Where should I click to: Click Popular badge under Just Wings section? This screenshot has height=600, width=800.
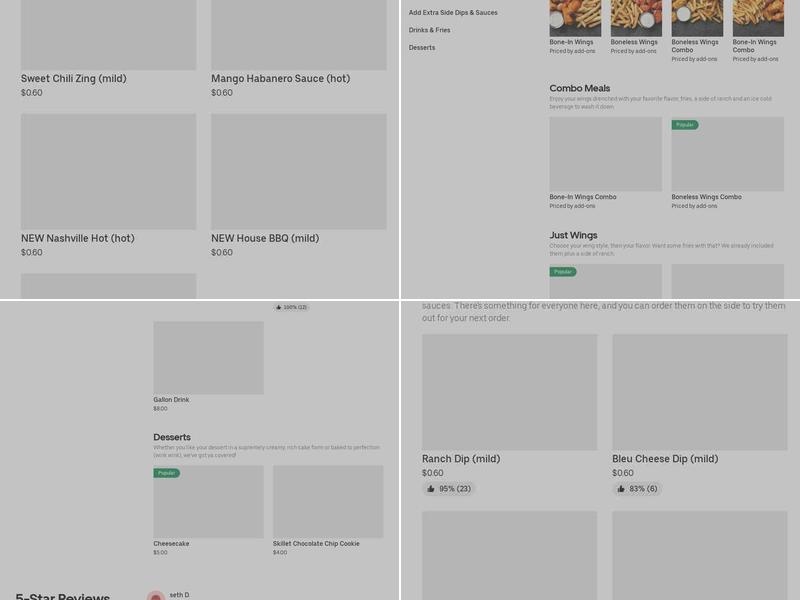point(563,272)
